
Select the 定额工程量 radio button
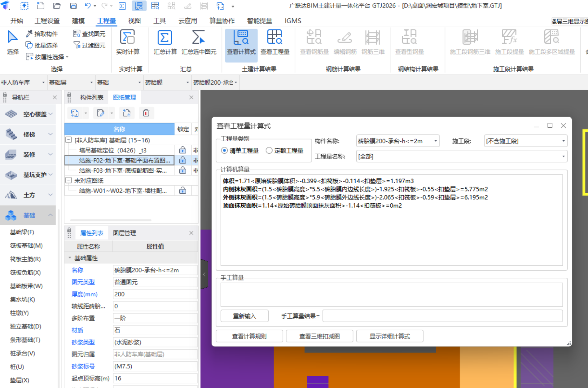269,150
